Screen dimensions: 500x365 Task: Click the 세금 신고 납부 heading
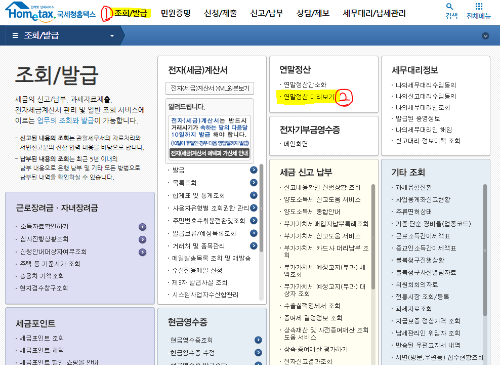306,172
